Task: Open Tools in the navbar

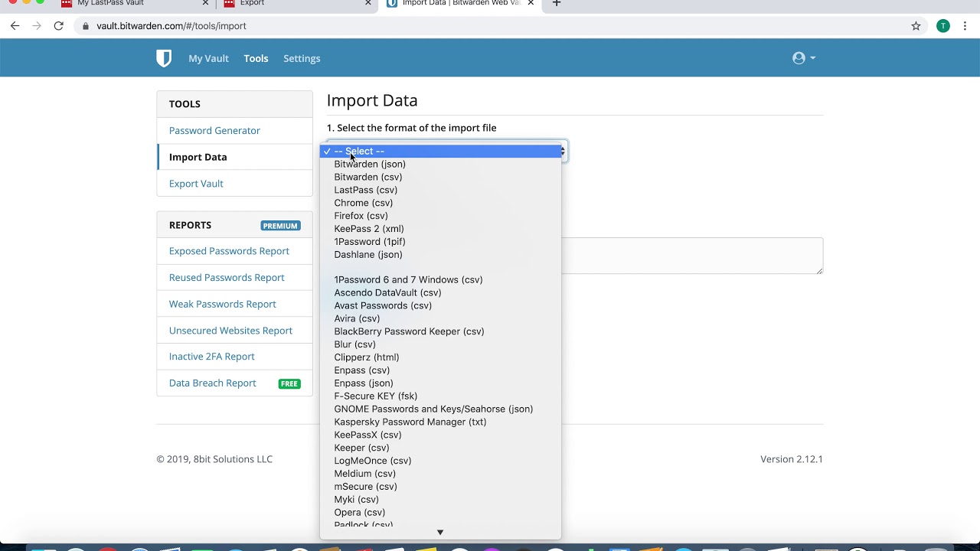Action: click(x=256, y=58)
